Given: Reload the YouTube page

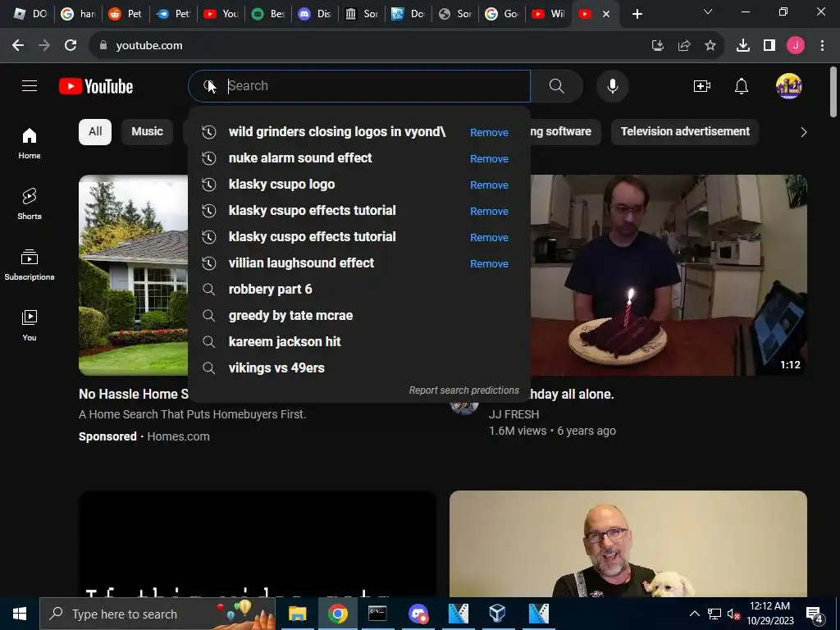Looking at the screenshot, I should pyautogui.click(x=71, y=46).
